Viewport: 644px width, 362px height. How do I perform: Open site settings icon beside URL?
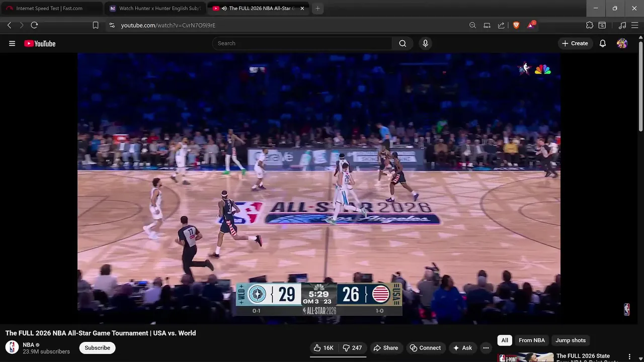112,25
